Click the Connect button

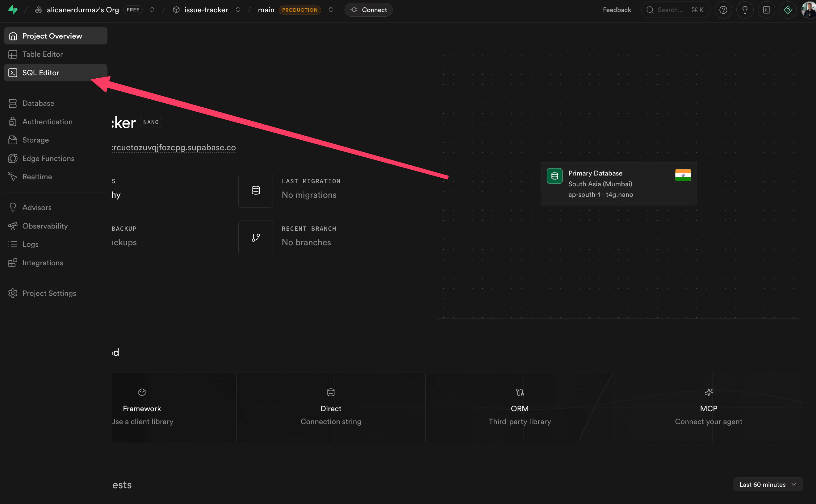point(368,10)
